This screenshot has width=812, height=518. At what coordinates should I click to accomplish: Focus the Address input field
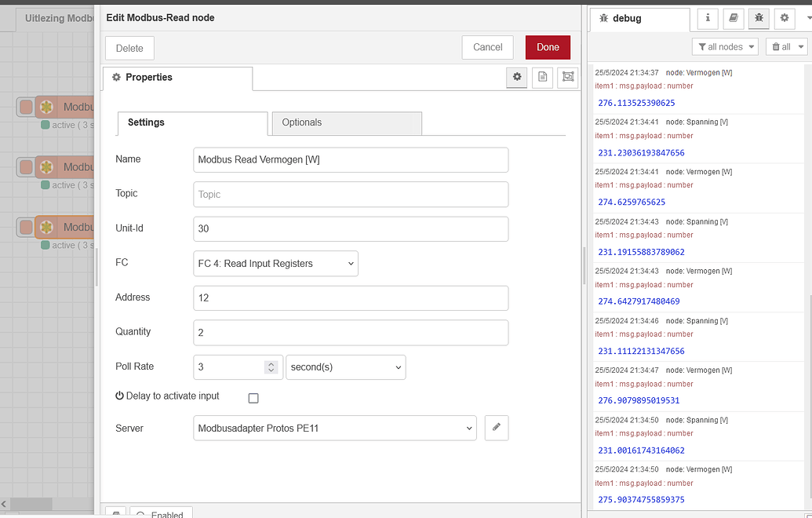(351, 298)
